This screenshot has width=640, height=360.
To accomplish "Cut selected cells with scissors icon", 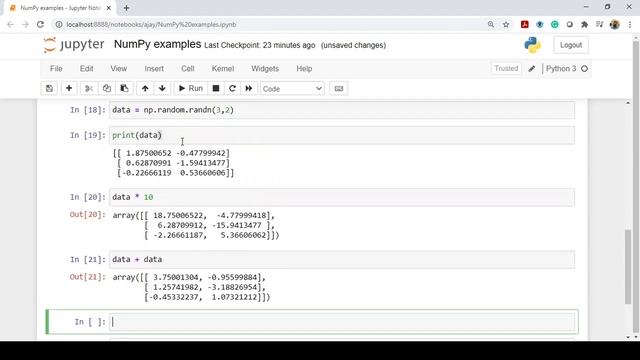I will tap(89, 89).
